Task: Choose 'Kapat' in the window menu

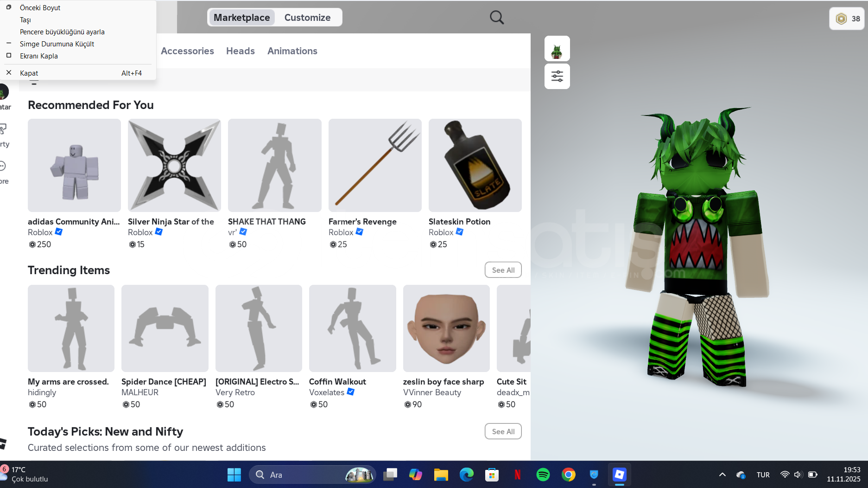Action: (78, 73)
